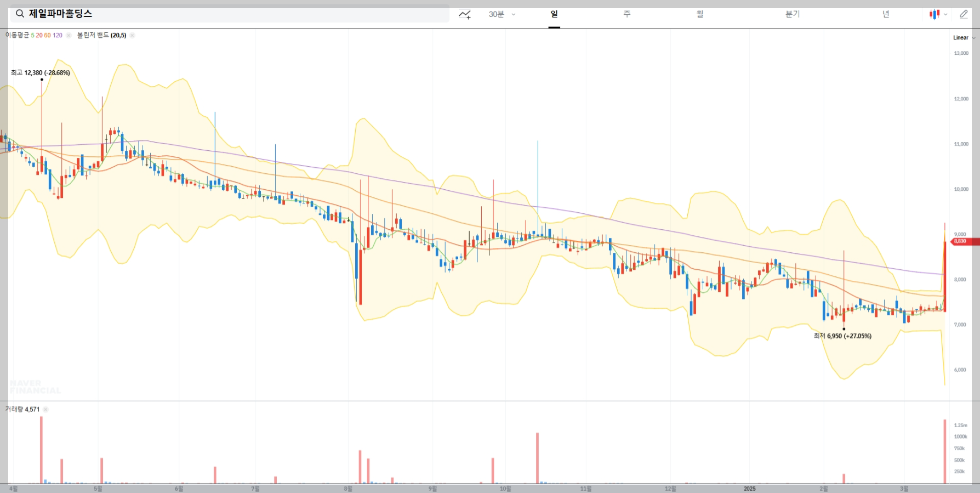Click the 1.25m volume axis label
980x493 pixels.
961,425
